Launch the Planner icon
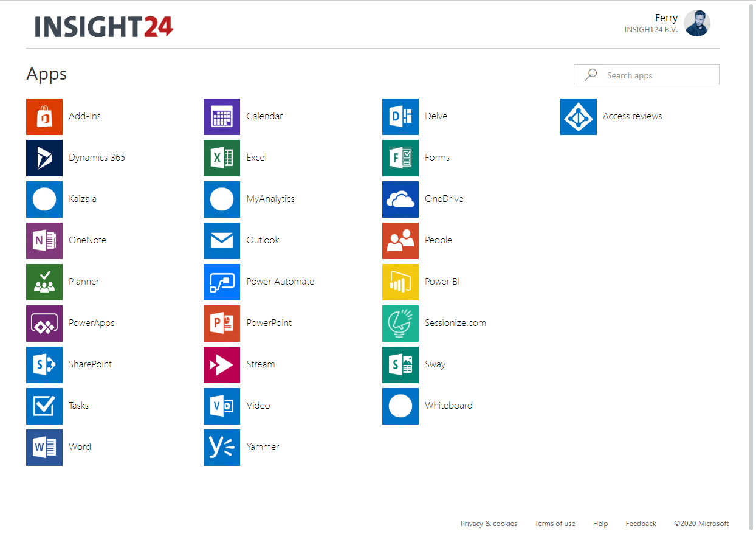 point(44,282)
